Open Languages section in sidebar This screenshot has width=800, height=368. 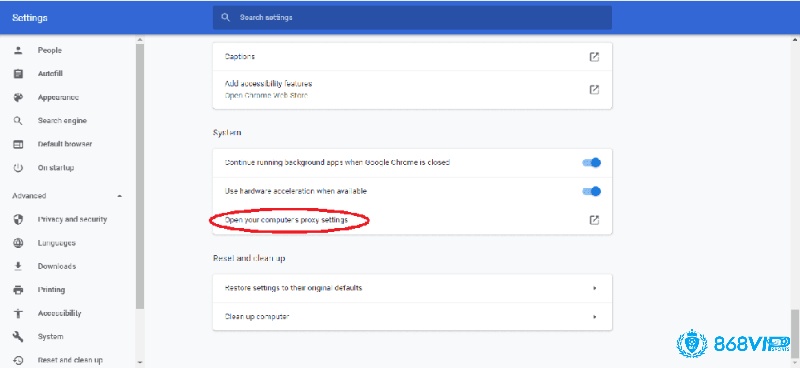pos(57,243)
